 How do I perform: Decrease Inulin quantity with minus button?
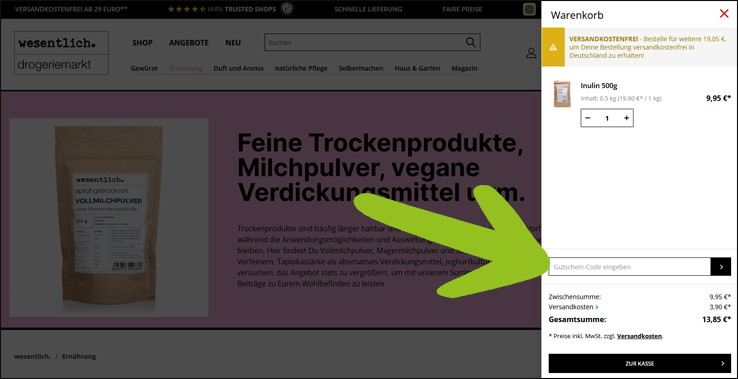tap(587, 118)
